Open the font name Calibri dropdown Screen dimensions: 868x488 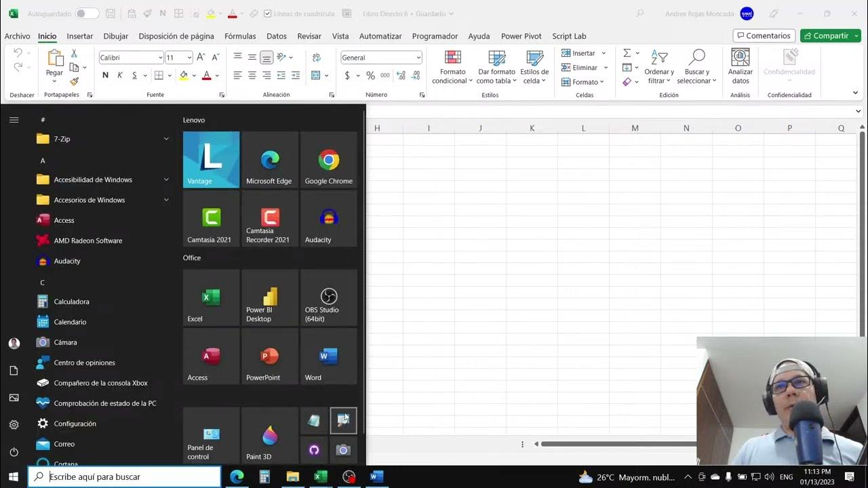(x=160, y=58)
